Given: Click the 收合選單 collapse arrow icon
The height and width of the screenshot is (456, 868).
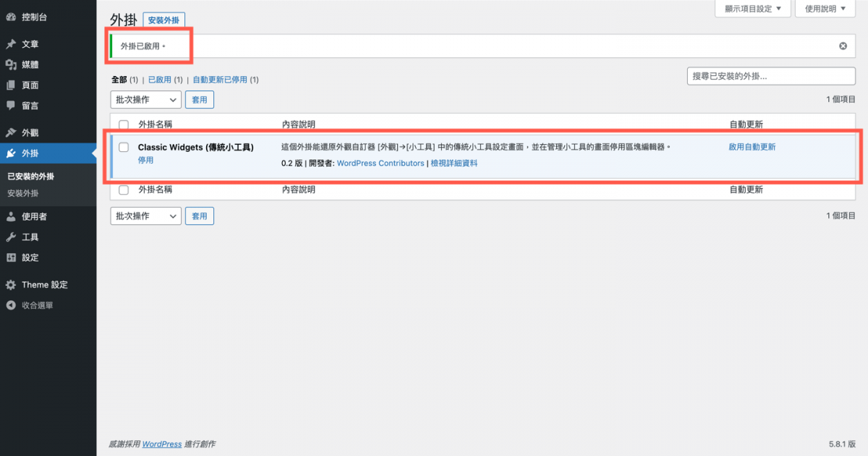Looking at the screenshot, I should click(11, 305).
